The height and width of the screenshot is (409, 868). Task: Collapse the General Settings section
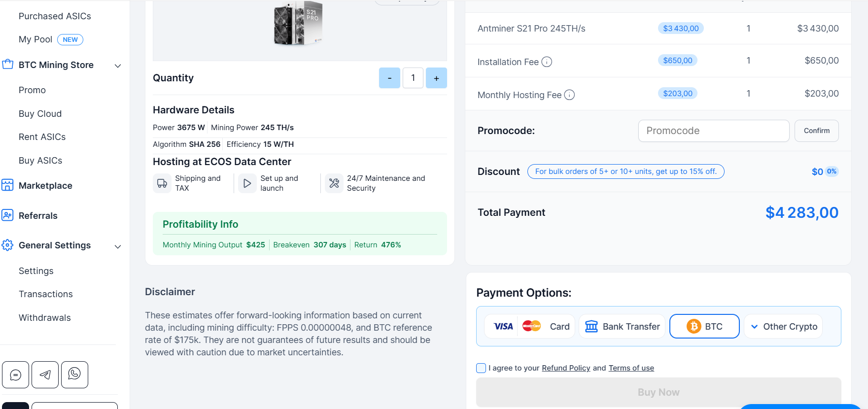point(118,246)
